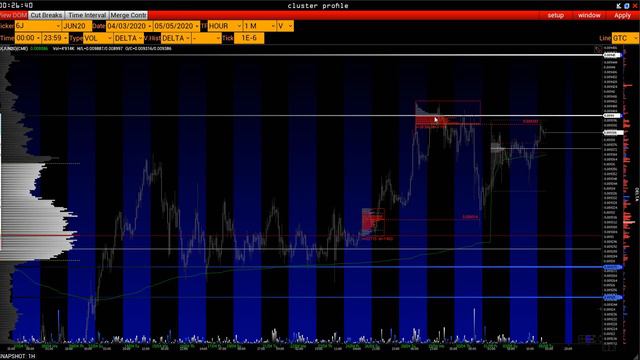Click the gray cluster profile near chart's right
640x360 pixels.
pyautogui.click(x=499, y=149)
